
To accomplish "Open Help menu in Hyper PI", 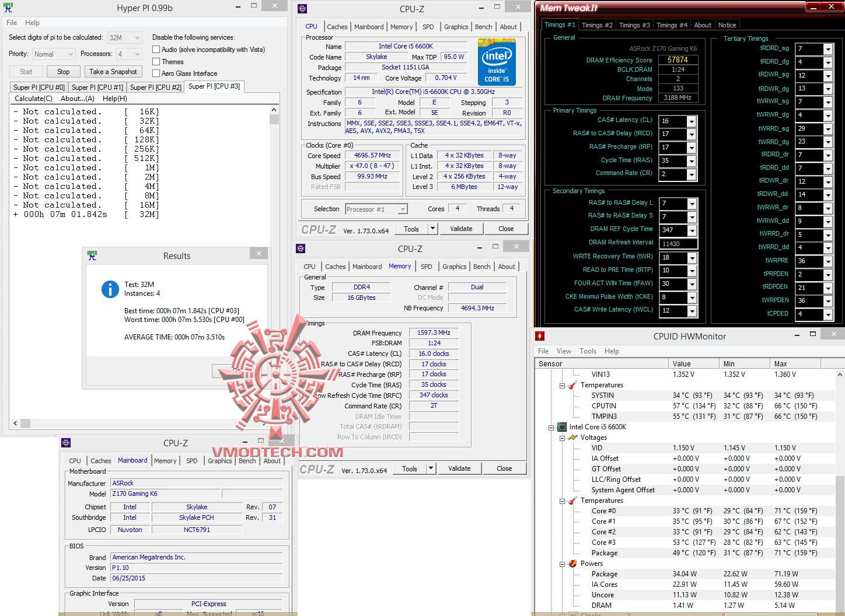I will pyautogui.click(x=32, y=23).
